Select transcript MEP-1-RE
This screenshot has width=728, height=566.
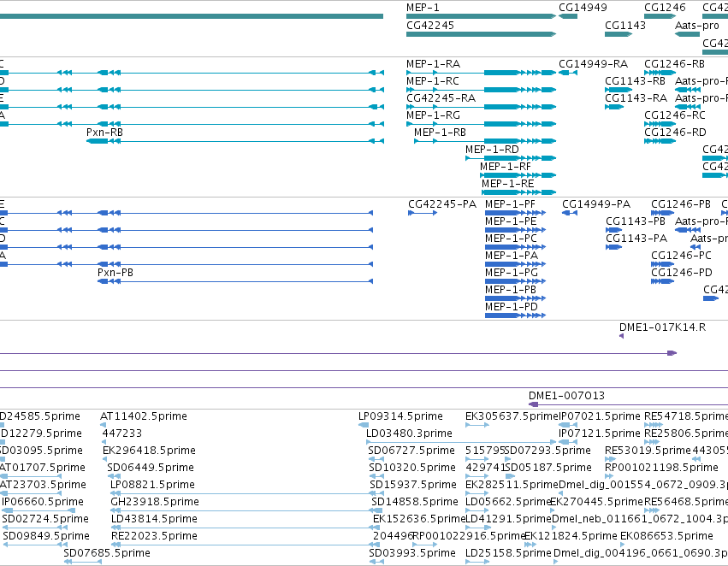click(x=519, y=192)
